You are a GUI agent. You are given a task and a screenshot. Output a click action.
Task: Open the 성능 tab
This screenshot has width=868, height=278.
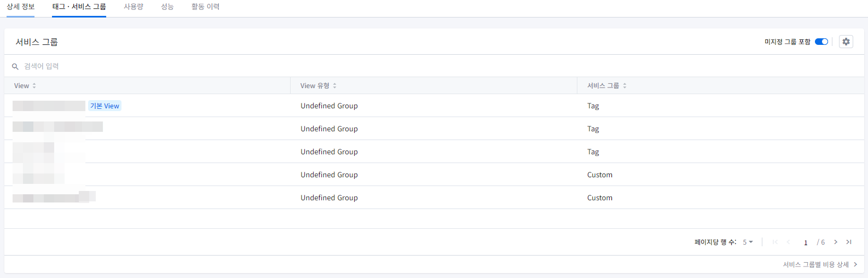coord(167,7)
